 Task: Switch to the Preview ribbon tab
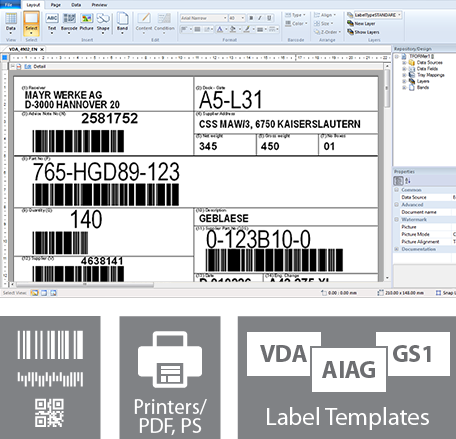coord(99,5)
